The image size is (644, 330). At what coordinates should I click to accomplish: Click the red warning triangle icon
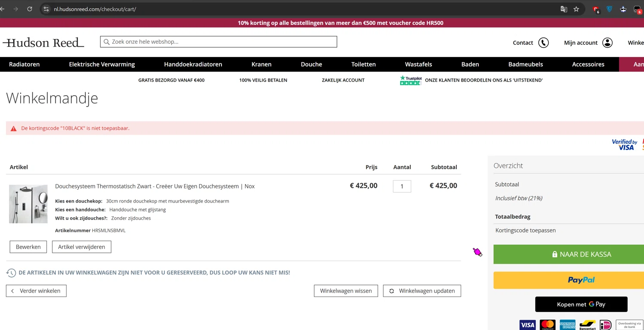click(14, 128)
